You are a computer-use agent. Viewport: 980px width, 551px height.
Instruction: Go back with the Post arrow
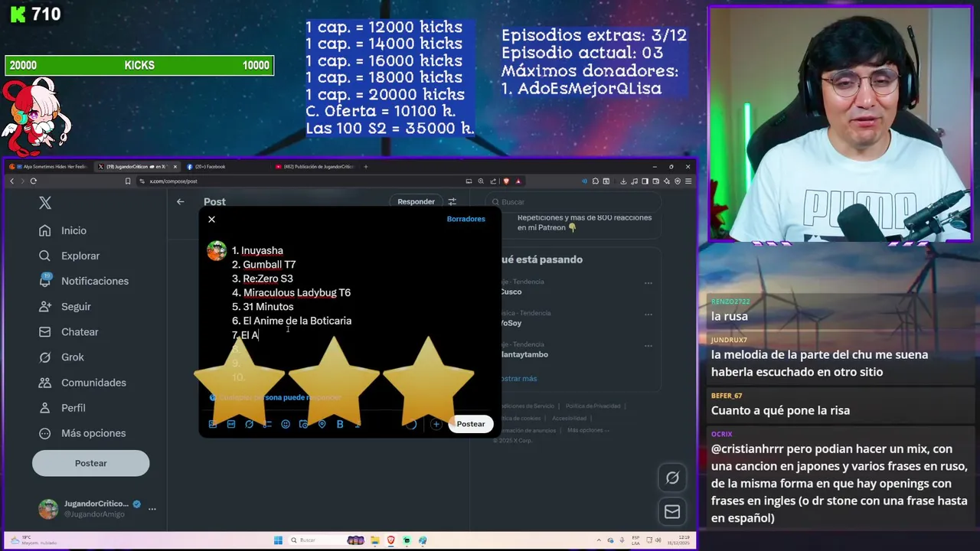point(180,202)
